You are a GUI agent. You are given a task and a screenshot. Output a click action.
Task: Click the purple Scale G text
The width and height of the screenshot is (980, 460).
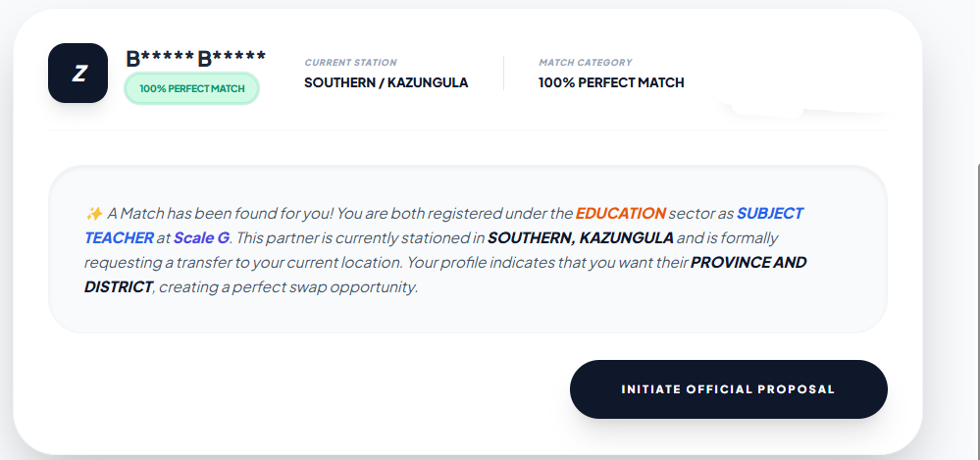point(201,237)
